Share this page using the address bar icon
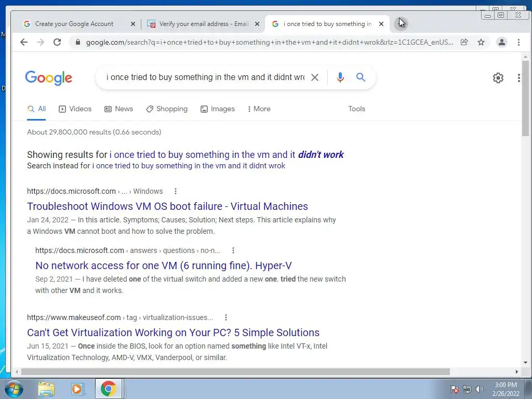This screenshot has width=532, height=399. [x=464, y=42]
